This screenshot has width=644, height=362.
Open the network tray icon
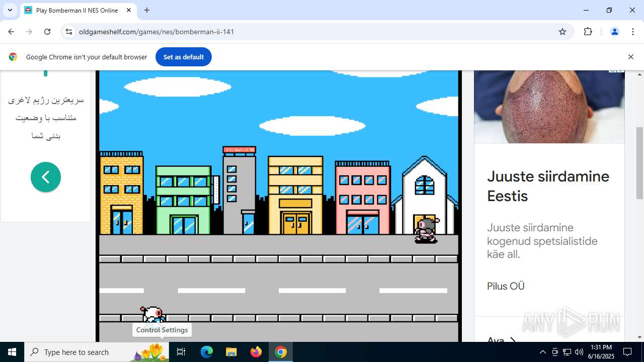pyautogui.click(x=567, y=352)
